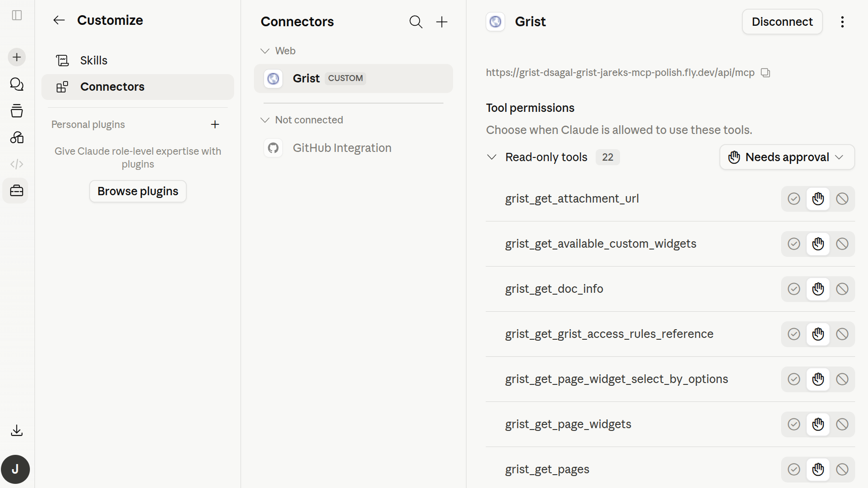Open Needs approval dropdown for read-only tools

pos(787,157)
